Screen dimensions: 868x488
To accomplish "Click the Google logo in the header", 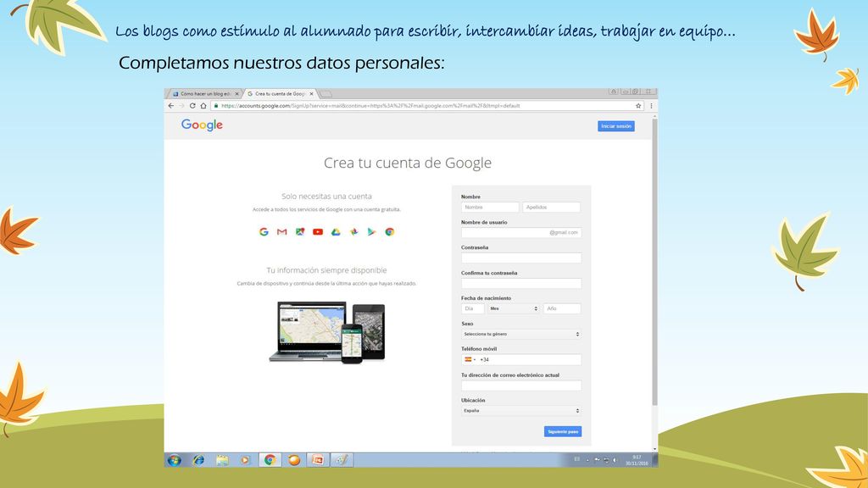I will [x=202, y=125].
